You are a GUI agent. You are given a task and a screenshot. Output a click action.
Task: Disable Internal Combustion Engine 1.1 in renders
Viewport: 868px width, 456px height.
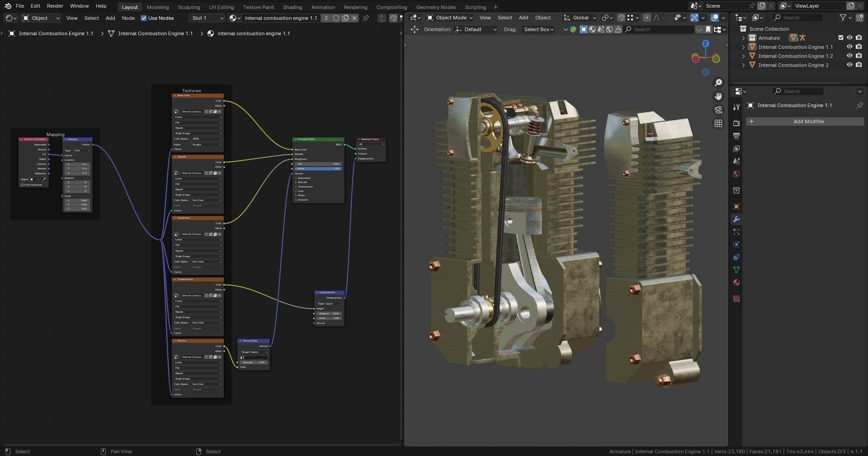click(859, 47)
